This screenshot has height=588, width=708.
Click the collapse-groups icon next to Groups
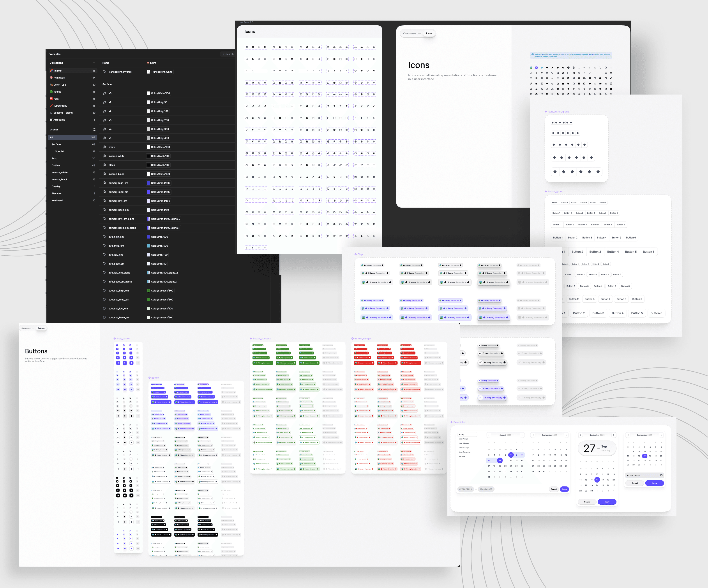94,129
